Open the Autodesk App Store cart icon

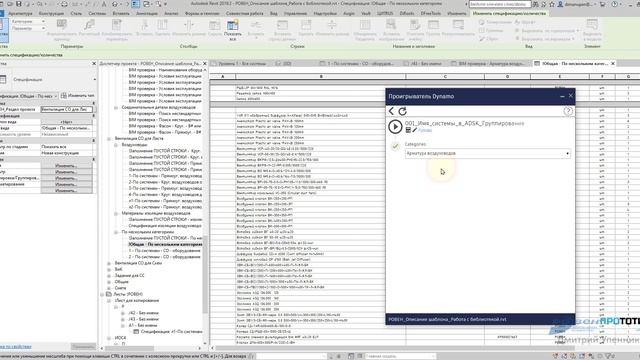(x=602, y=4)
